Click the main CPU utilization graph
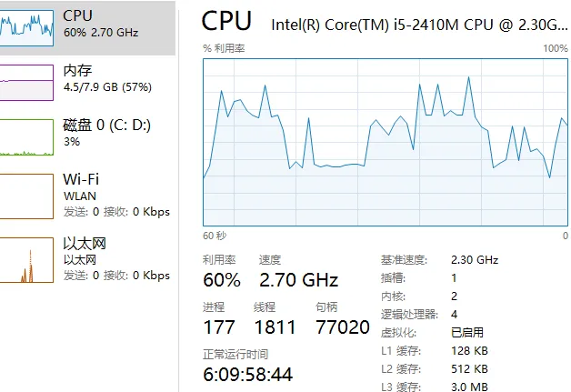 [x=386, y=142]
